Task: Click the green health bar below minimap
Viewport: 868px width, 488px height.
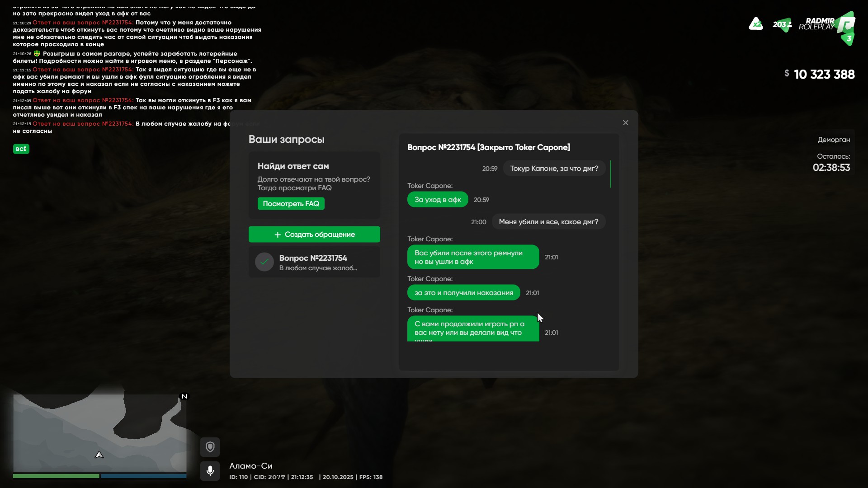Action: 56,476
